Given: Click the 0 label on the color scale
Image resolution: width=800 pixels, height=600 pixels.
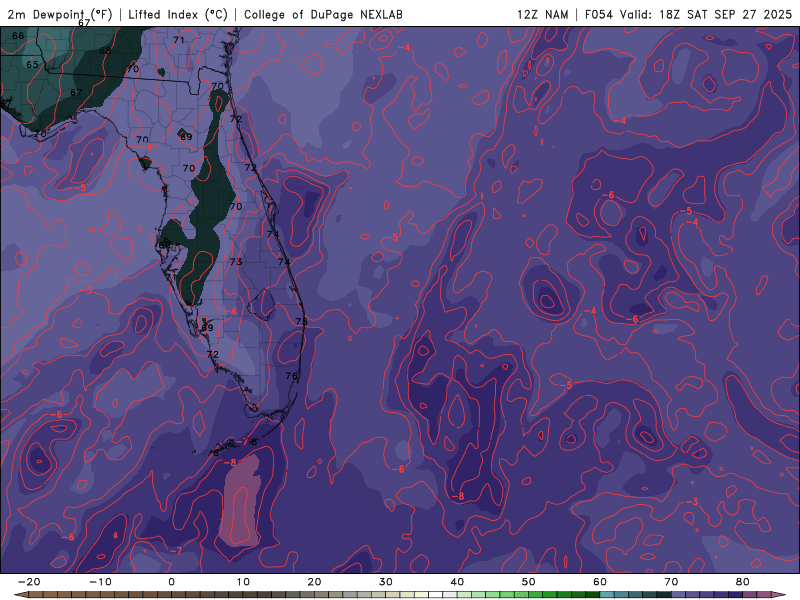Looking at the screenshot, I should pos(171,582).
